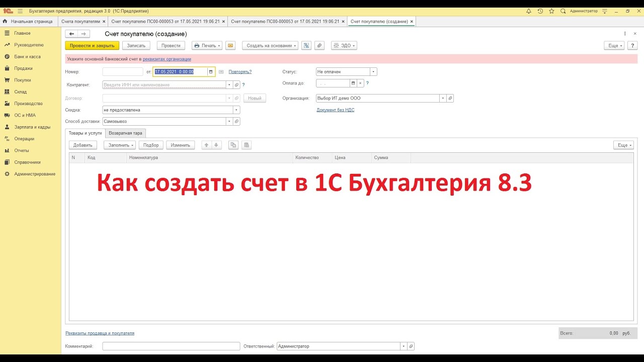The width and height of the screenshot is (644, 362).
Task: Navigate forward with right arrow
Action: [x=84, y=34]
